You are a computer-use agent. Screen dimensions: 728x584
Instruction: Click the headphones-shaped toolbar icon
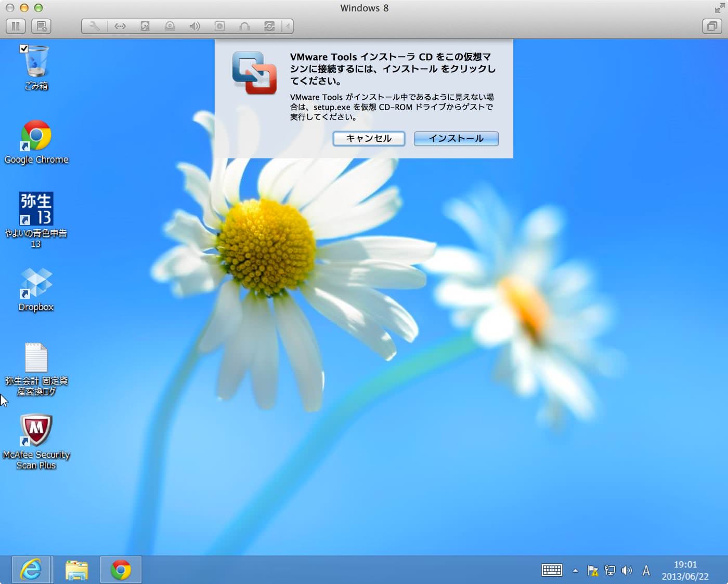tap(244, 26)
